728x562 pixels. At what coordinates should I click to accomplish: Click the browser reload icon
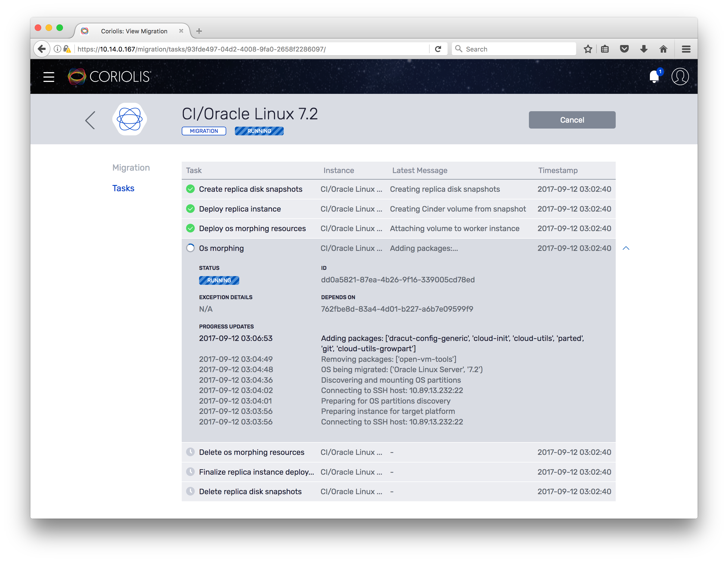(x=438, y=49)
